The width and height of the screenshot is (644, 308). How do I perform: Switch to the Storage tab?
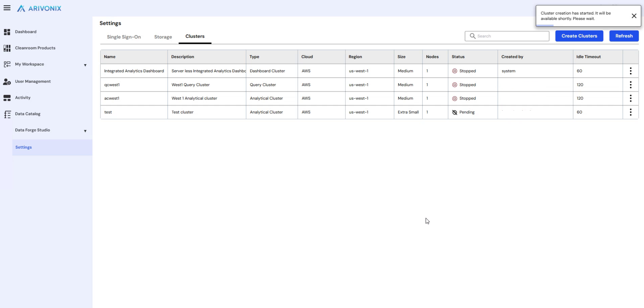[x=163, y=37]
